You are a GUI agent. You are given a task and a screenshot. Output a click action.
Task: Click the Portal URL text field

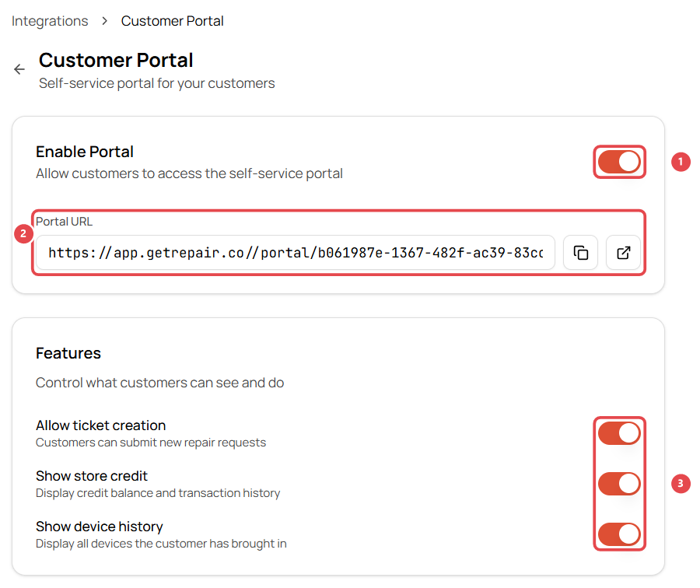(296, 253)
